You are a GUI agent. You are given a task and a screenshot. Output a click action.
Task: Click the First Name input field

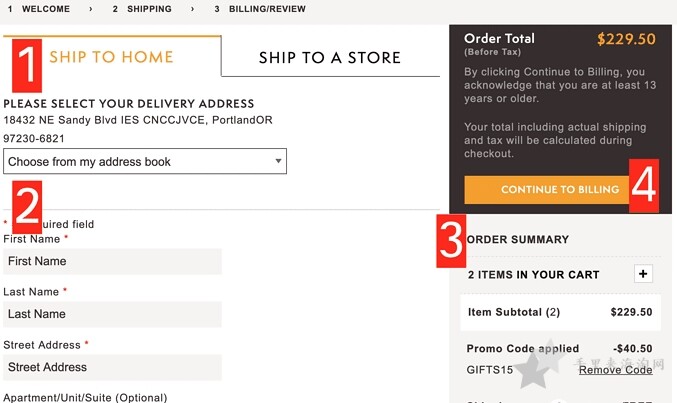pyautogui.click(x=112, y=261)
